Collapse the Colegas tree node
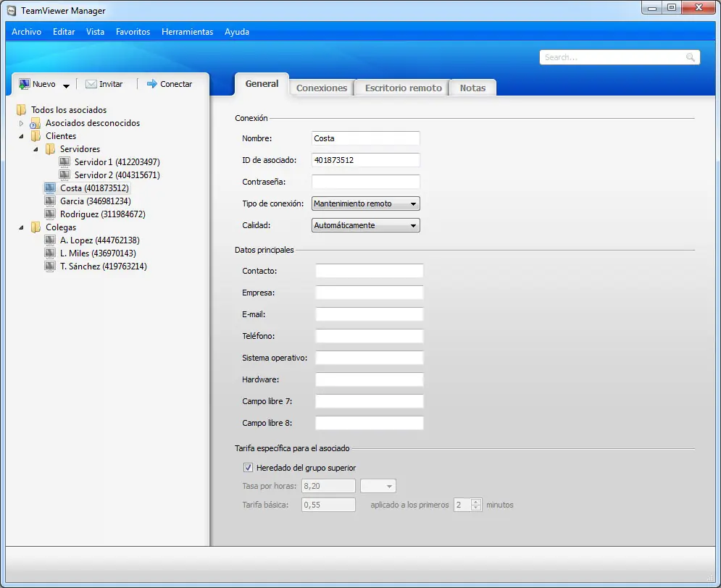The image size is (721, 588). [x=21, y=227]
